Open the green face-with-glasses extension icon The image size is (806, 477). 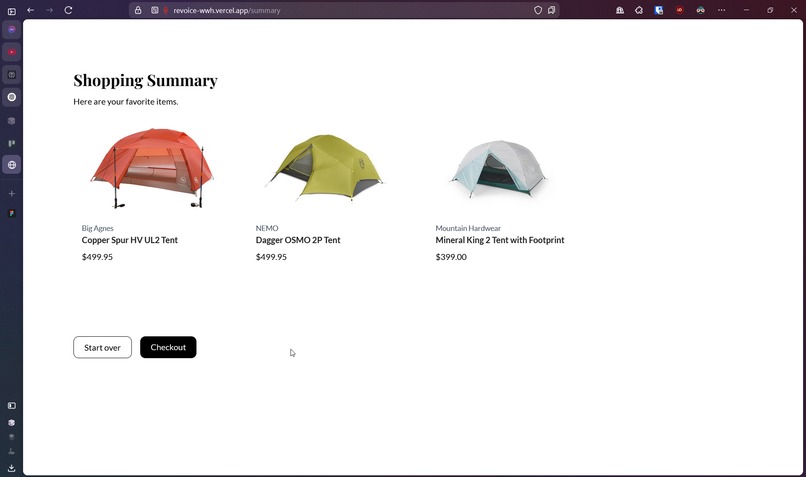click(700, 10)
